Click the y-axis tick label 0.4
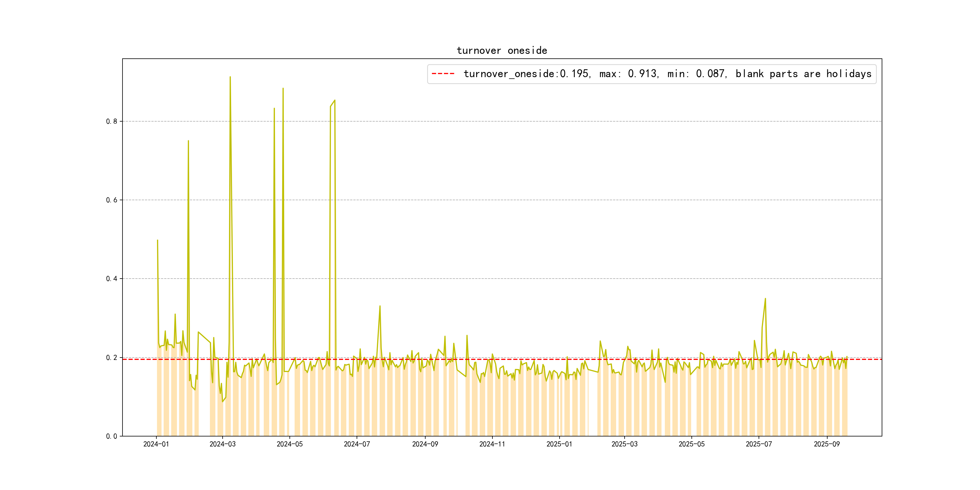This screenshot has height=490, width=980. tap(112, 279)
